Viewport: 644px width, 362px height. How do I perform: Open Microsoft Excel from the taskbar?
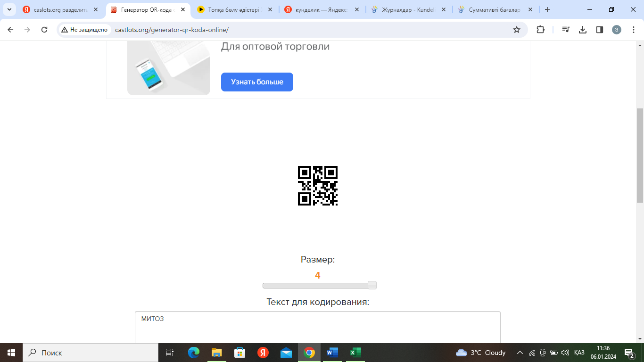tap(355, 353)
